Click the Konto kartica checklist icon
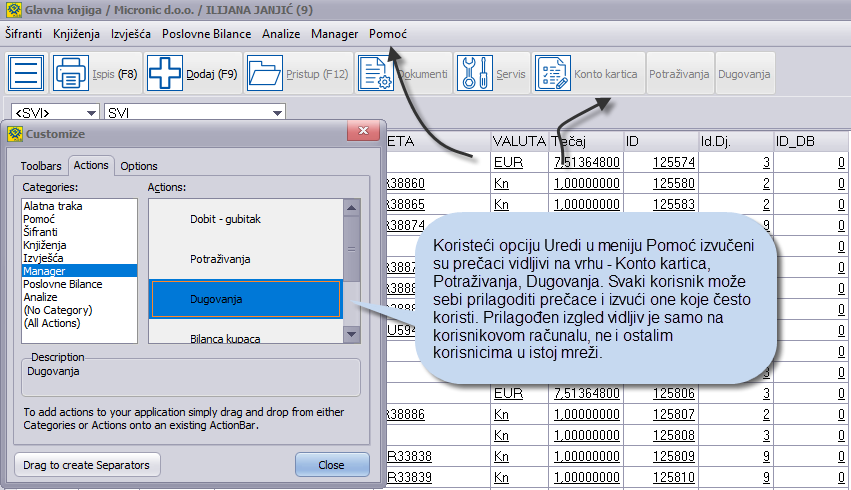This screenshot has height=490, width=851. pyautogui.click(x=552, y=73)
